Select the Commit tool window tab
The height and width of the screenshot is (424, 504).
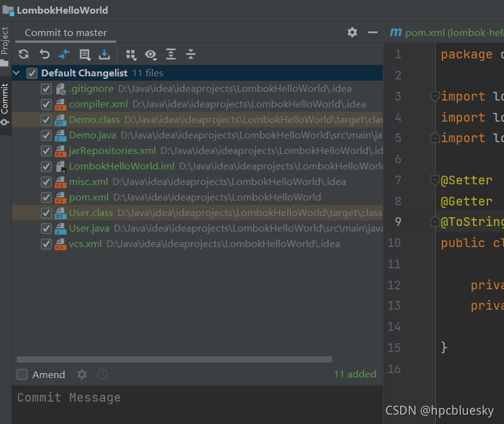[x=5, y=104]
